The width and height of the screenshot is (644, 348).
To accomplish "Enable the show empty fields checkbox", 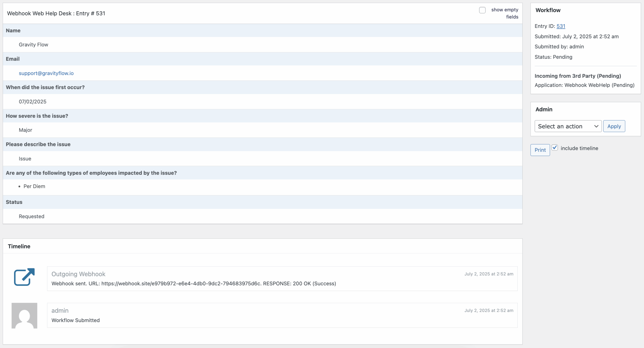I will pyautogui.click(x=482, y=10).
